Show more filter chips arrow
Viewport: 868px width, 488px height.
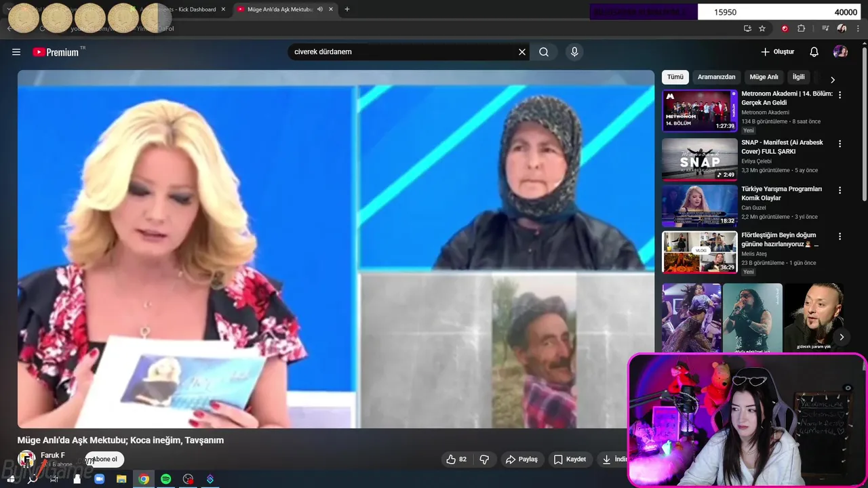833,79
